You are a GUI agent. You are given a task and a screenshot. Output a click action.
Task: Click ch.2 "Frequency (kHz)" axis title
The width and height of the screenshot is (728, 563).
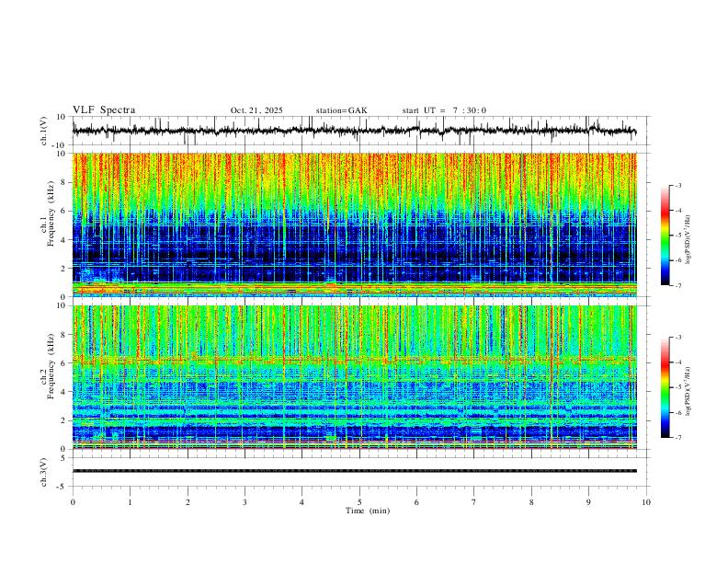51,364
